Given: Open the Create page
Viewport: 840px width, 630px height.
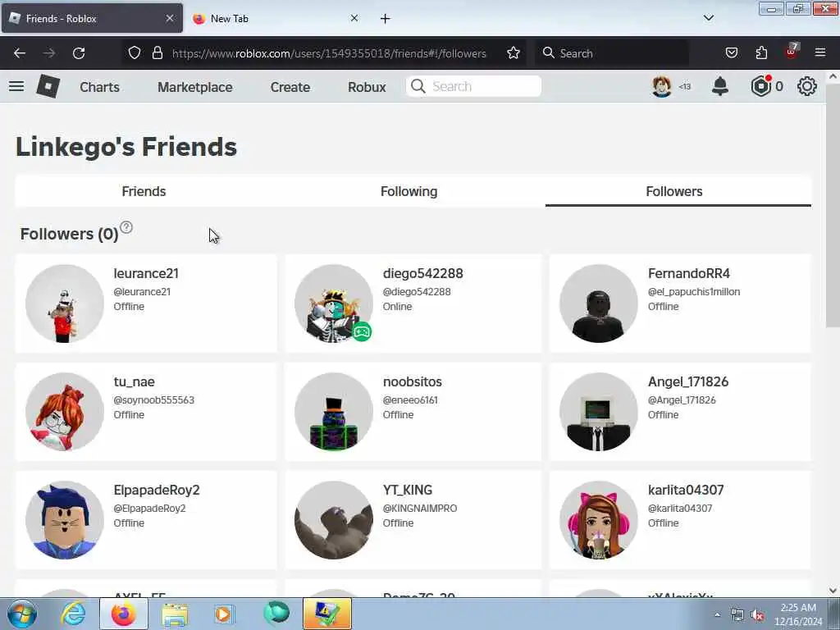Looking at the screenshot, I should click(x=290, y=87).
